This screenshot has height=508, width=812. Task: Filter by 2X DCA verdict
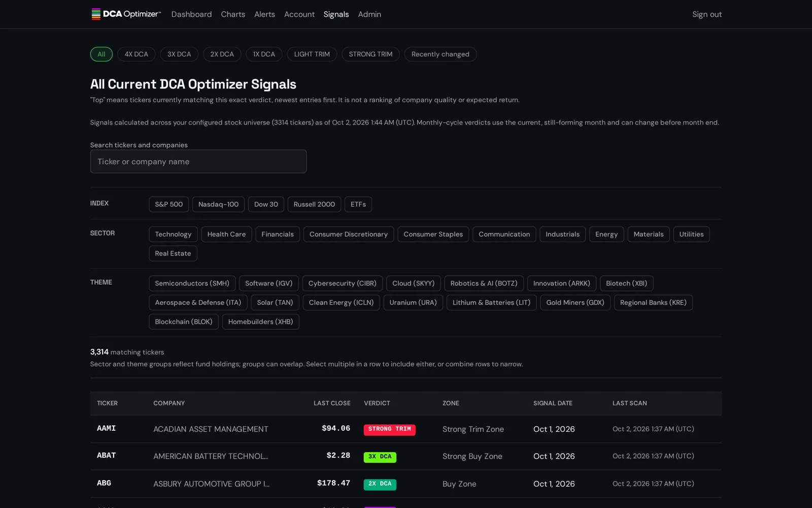point(222,54)
